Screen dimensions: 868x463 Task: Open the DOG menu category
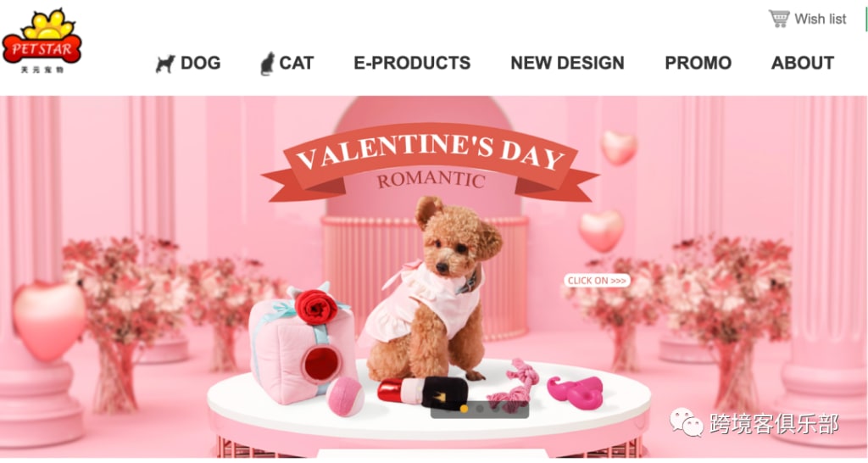coord(200,63)
